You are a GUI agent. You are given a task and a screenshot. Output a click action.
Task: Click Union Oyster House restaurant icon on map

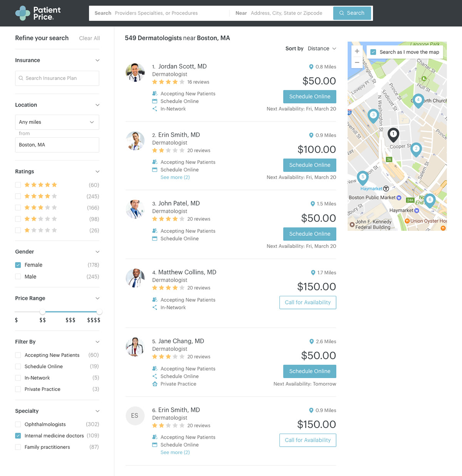point(407,221)
